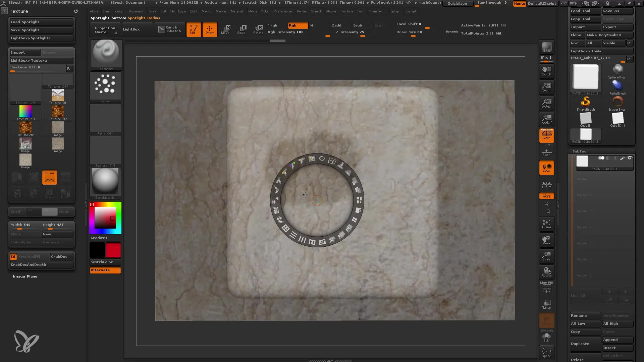Screen dimensions: 644x362
Task: Click the Zoom canvas icon
Action: [546, 87]
